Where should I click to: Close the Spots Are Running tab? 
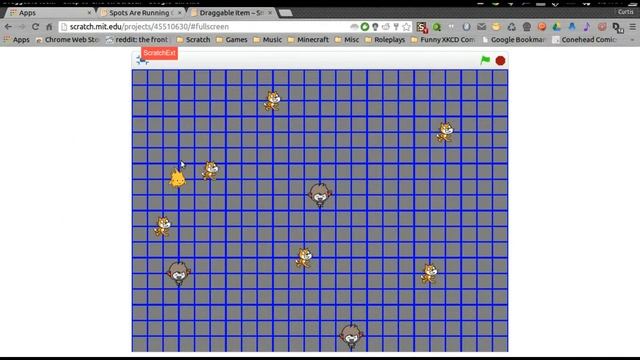point(180,13)
